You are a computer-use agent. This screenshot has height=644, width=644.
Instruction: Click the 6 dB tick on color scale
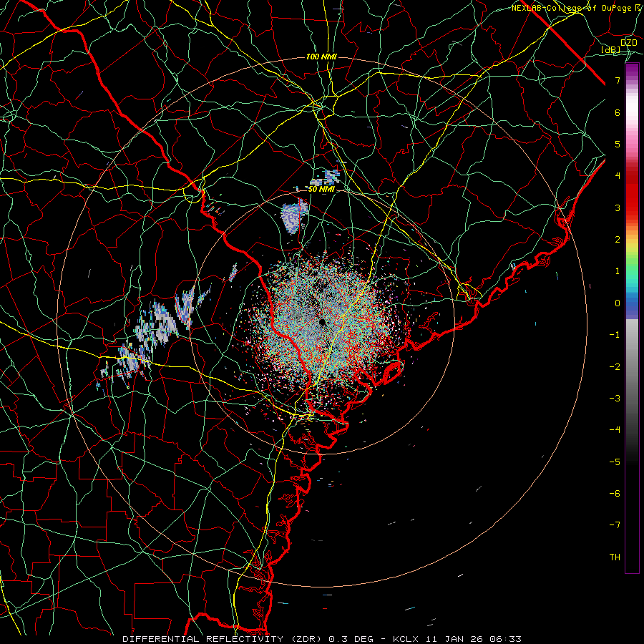[x=618, y=112]
